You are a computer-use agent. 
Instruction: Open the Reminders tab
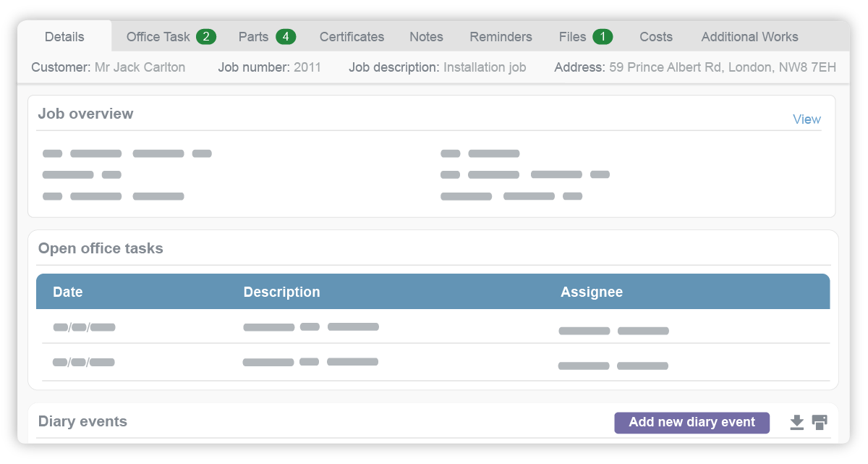pyautogui.click(x=501, y=36)
